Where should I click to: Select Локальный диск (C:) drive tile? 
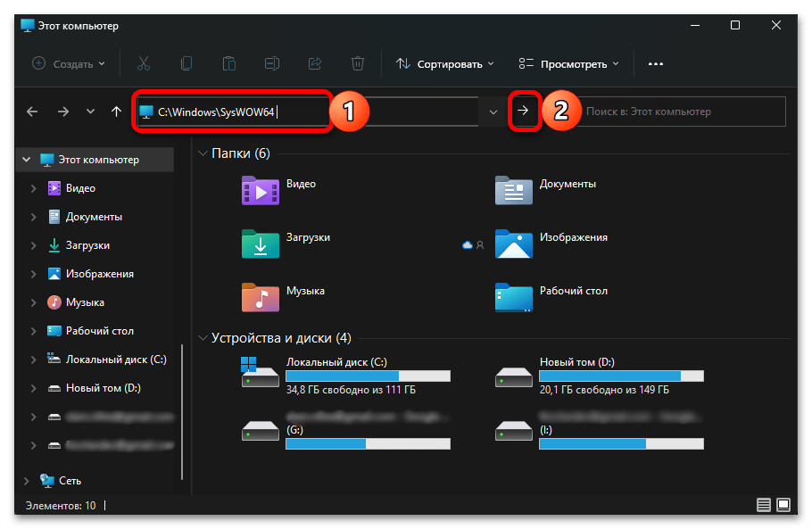click(345, 376)
